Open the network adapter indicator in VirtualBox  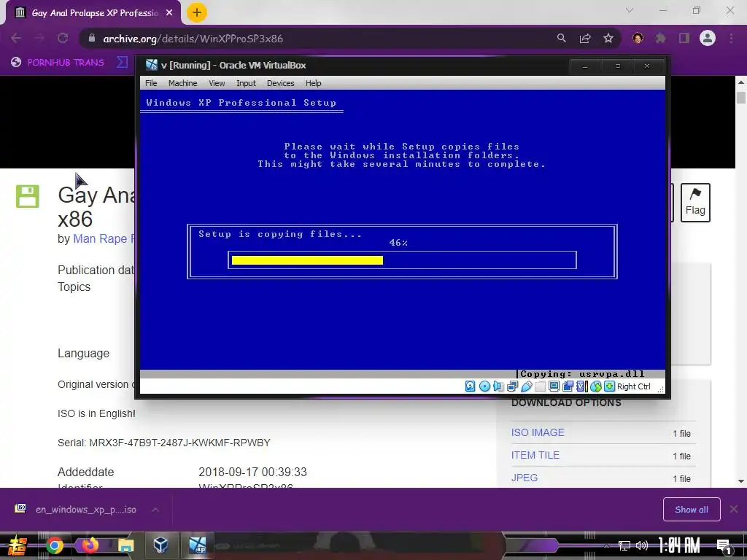click(513, 386)
